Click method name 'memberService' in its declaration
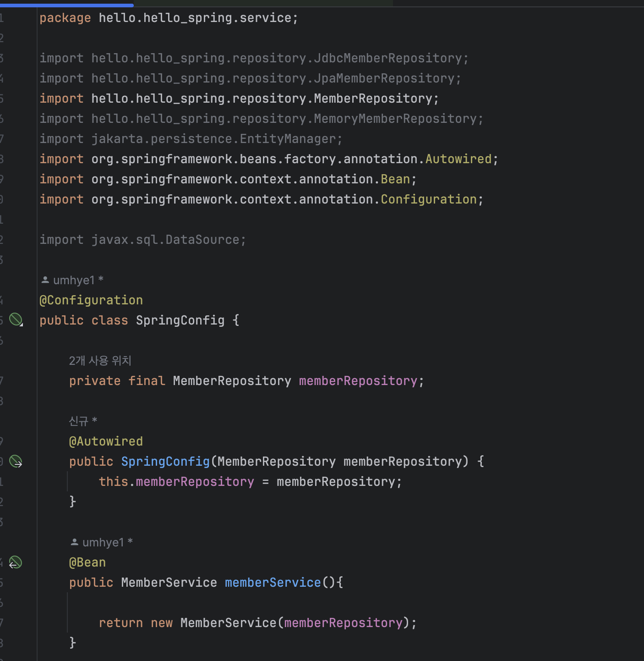This screenshot has width=644, height=661. click(x=273, y=583)
